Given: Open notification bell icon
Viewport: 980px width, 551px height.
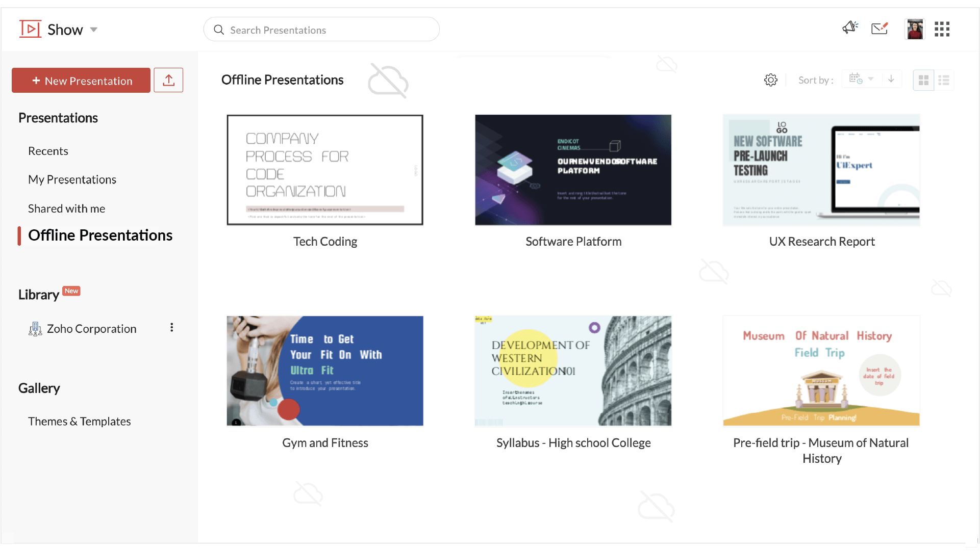Looking at the screenshot, I should point(849,29).
